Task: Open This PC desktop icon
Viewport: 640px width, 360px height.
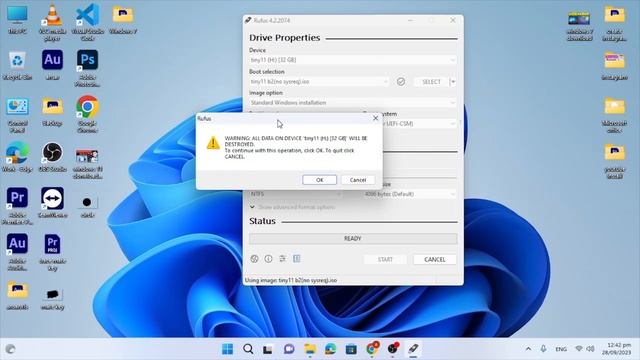Action: 17,19
